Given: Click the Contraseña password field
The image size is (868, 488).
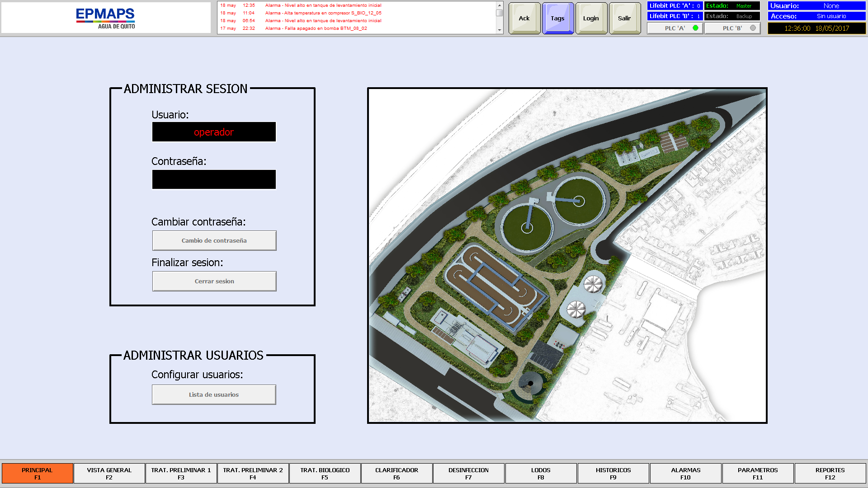Looking at the screenshot, I should point(214,179).
